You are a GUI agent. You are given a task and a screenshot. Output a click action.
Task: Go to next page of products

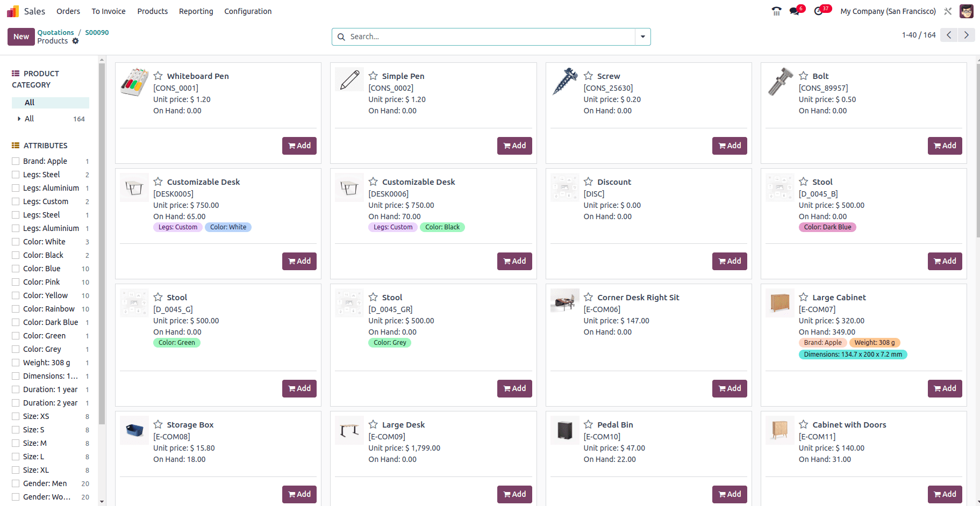[966, 35]
